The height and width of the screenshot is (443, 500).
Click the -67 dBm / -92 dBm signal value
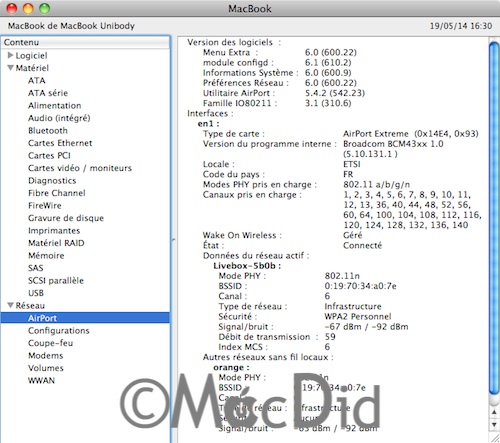(x=366, y=327)
